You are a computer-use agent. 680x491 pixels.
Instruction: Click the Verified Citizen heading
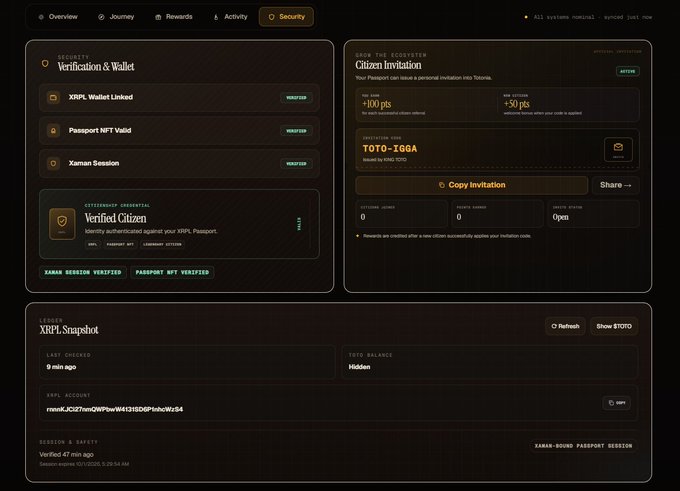tap(115, 218)
